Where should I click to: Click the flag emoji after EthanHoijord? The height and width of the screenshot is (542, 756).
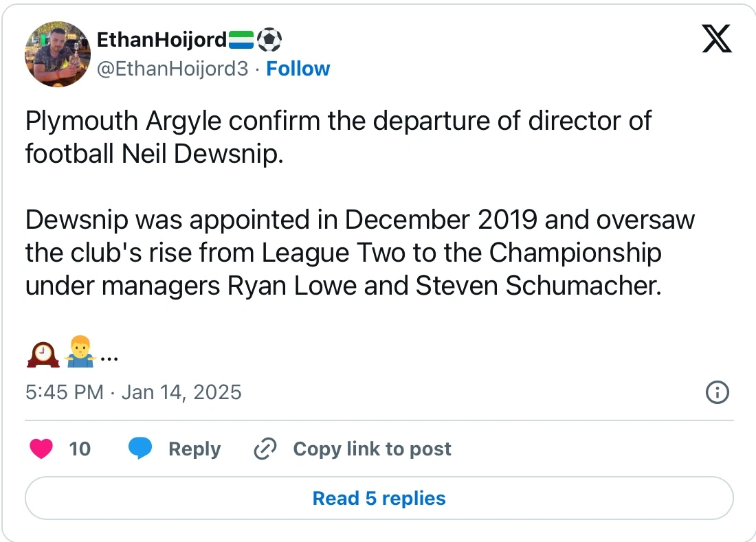[x=241, y=41]
